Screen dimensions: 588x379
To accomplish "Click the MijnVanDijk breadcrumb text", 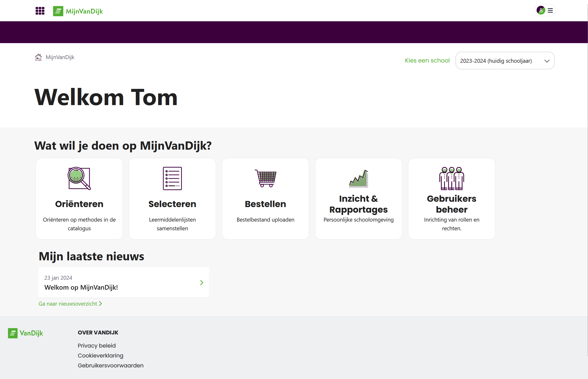I will point(60,57).
